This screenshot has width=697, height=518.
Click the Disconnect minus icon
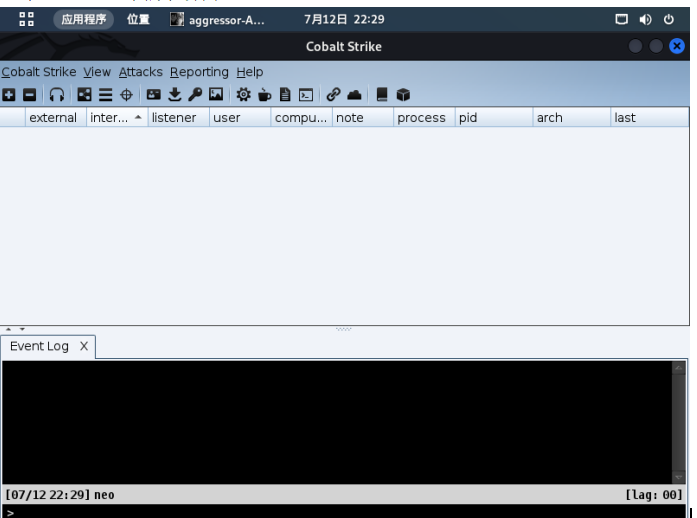29,95
